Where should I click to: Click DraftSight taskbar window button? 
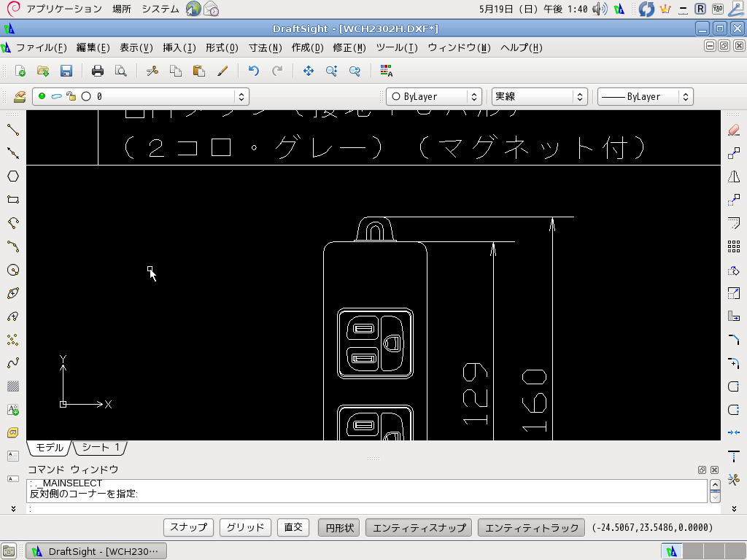tap(96, 551)
